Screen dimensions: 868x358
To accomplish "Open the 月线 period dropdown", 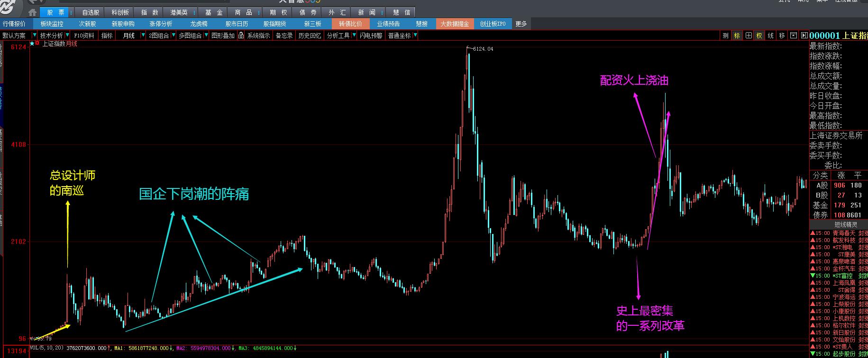I will tap(143, 36).
